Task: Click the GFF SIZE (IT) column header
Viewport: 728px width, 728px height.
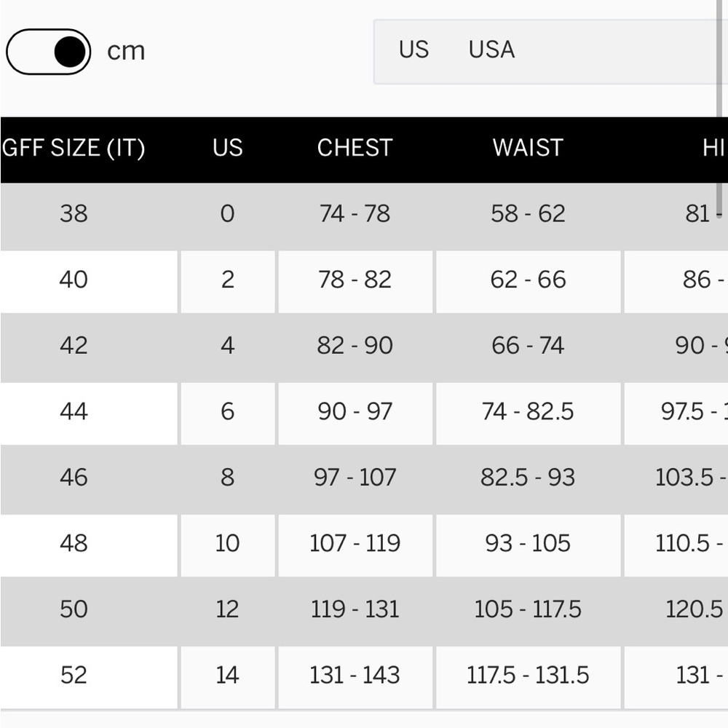Action: click(74, 149)
